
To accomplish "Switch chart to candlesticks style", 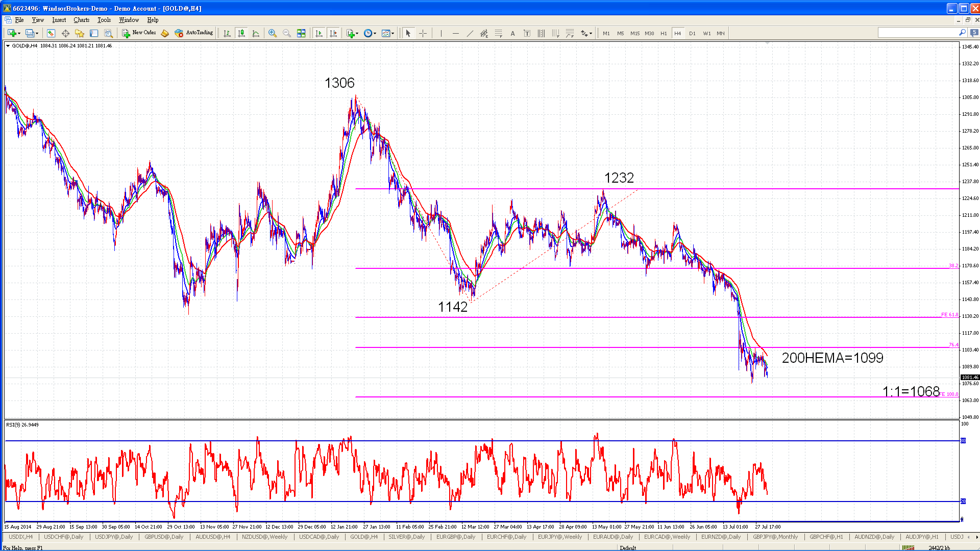I will [x=241, y=33].
